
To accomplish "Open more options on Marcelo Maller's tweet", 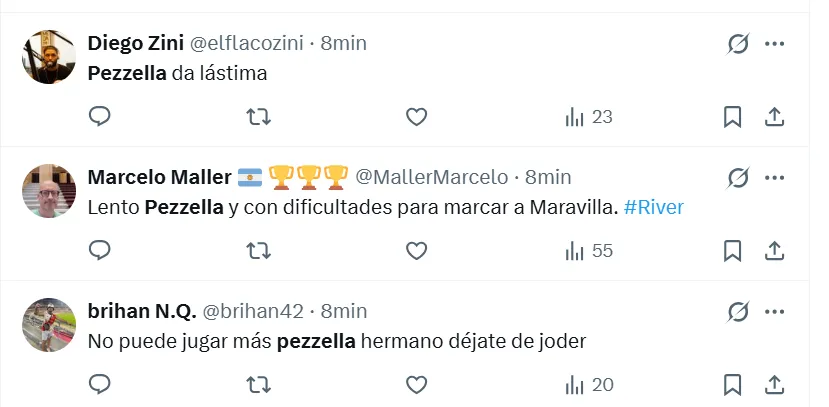I will tap(774, 177).
